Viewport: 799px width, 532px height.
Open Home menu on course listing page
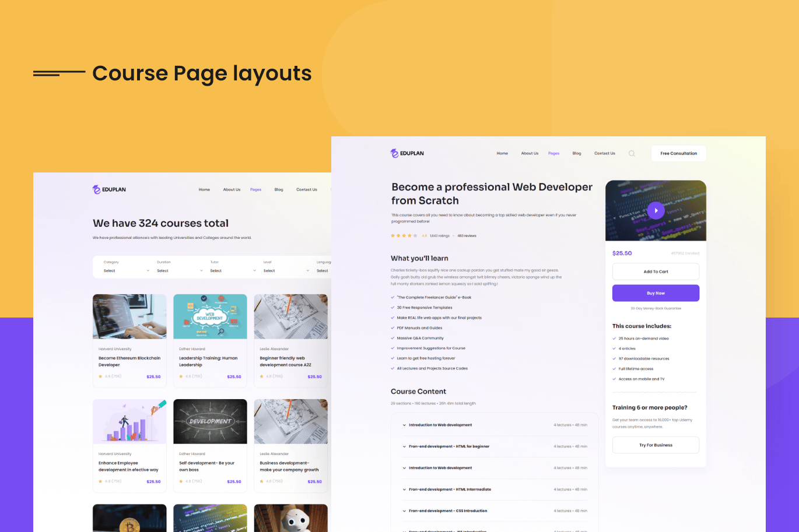point(204,189)
